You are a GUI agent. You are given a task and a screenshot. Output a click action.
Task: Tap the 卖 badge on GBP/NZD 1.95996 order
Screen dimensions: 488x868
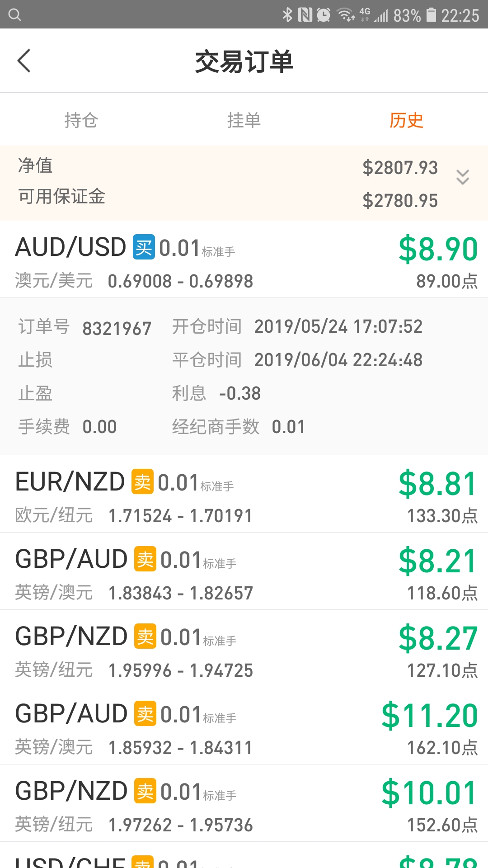tap(145, 636)
